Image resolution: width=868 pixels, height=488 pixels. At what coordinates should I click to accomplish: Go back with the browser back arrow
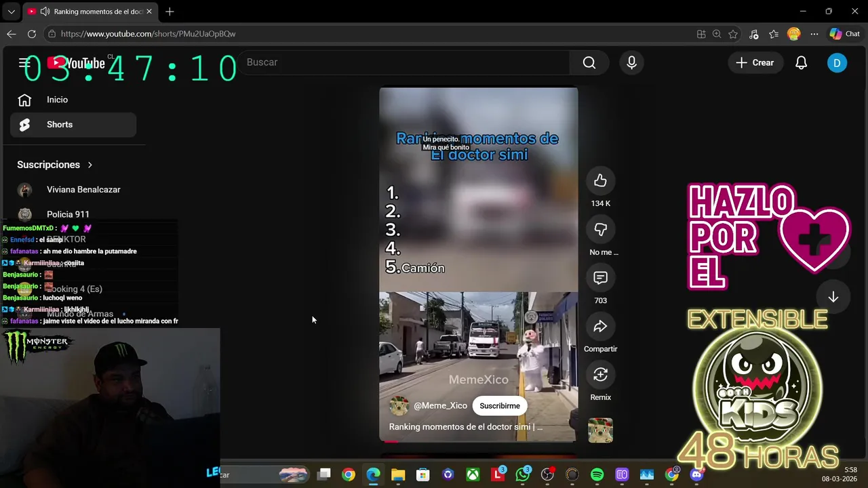(12, 34)
